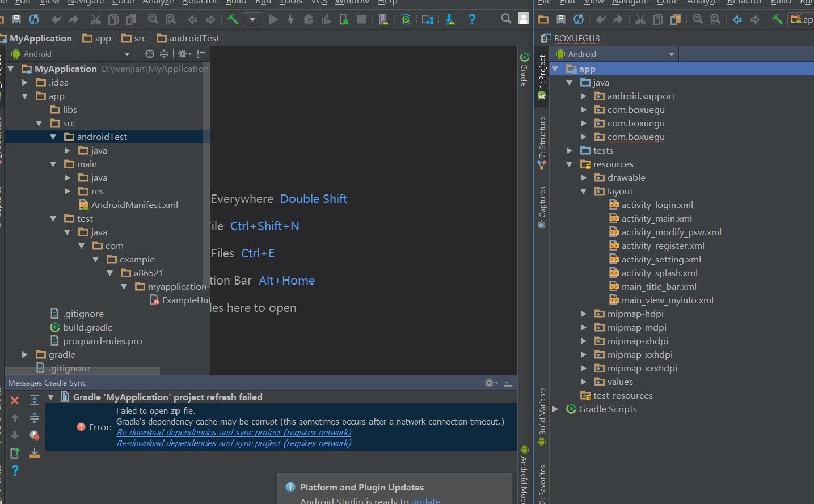Viewport: 814px width, 504px height.
Task: Expand Gradle Scripts node in BOXUEGU3
Action: coord(555,409)
